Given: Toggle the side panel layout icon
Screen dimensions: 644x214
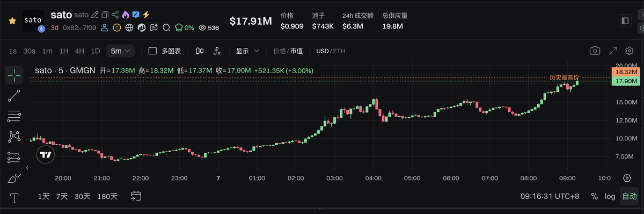Looking at the screenshot, I should 625,20.
